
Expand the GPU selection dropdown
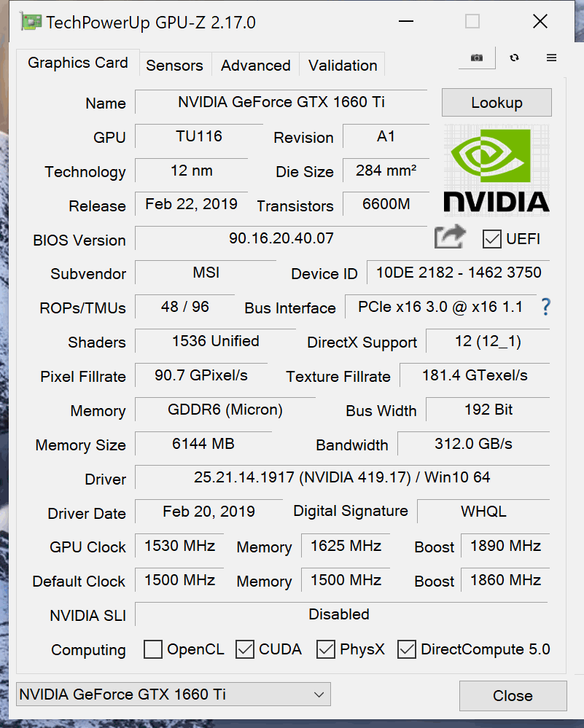pos(174,694)
